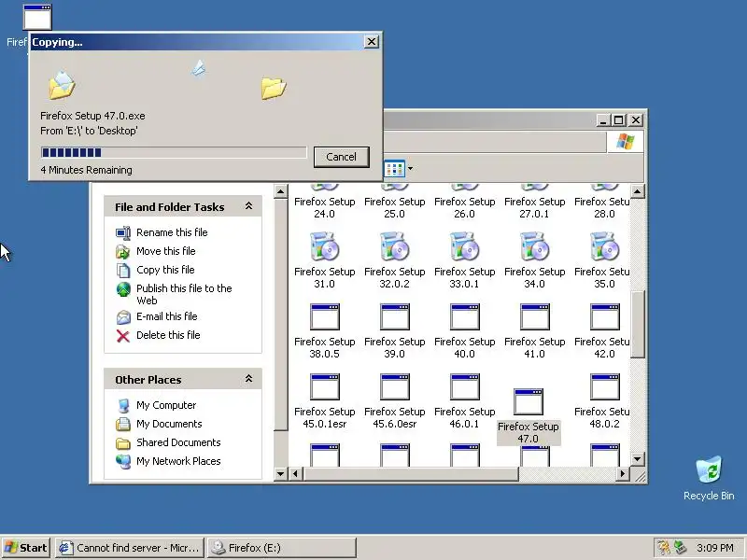Image resolution: width=747 pixels, height=560 pixels.
Task: Open Shared Documents link
Action: 178,442
